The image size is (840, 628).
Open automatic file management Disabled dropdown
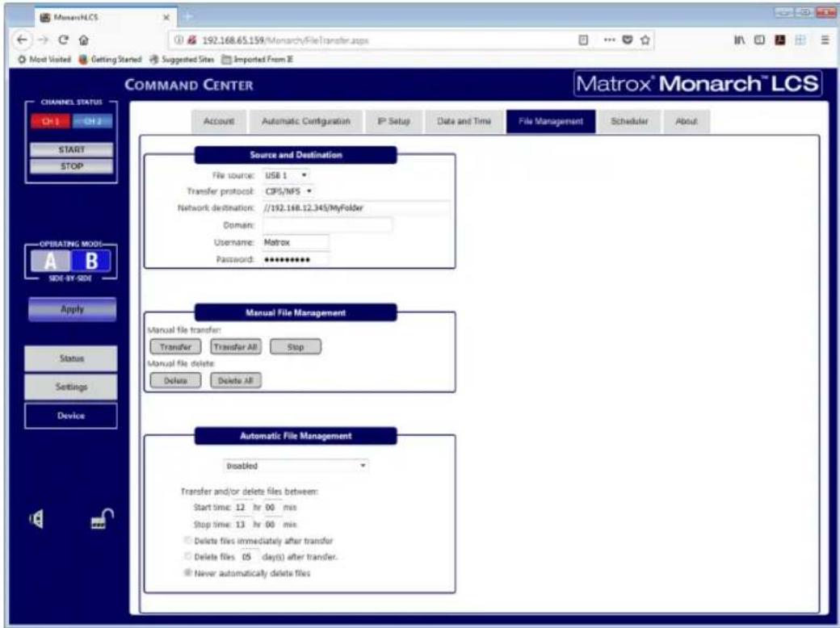click(296, 466)
